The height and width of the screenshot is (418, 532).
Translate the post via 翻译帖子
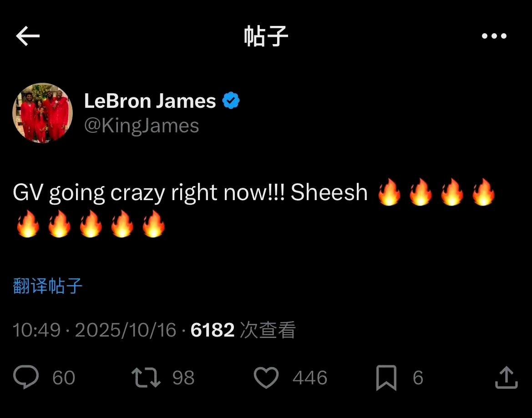tap(48, 286)
